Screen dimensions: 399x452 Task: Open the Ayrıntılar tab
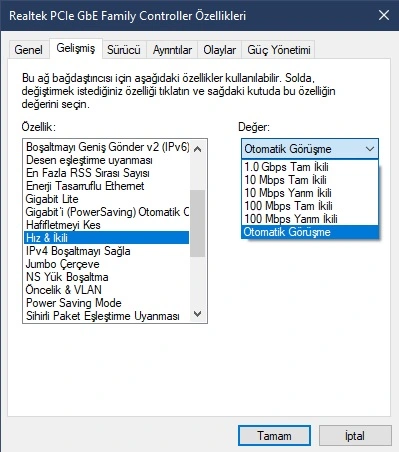[x=172, y=50]
